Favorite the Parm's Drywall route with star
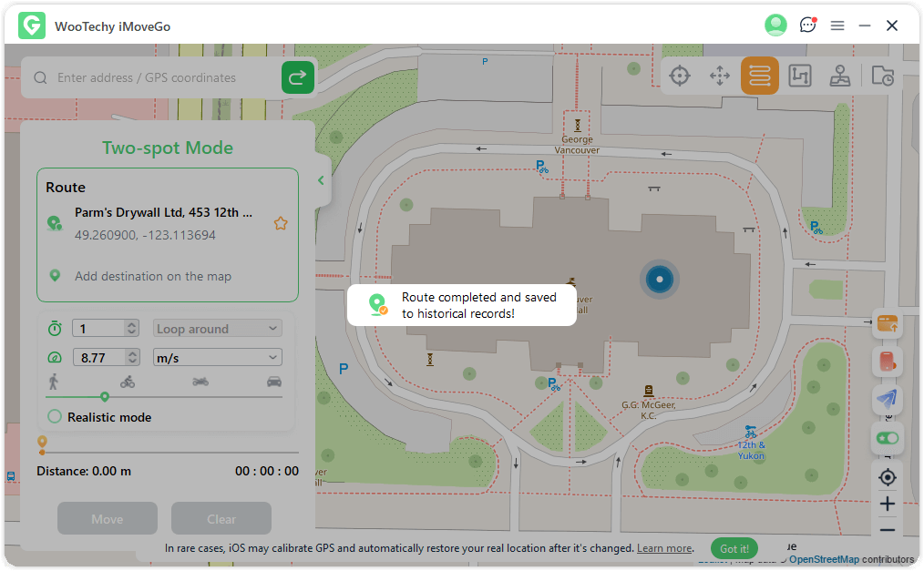Viewport: 924px width, 571px height. click(281, 223)
